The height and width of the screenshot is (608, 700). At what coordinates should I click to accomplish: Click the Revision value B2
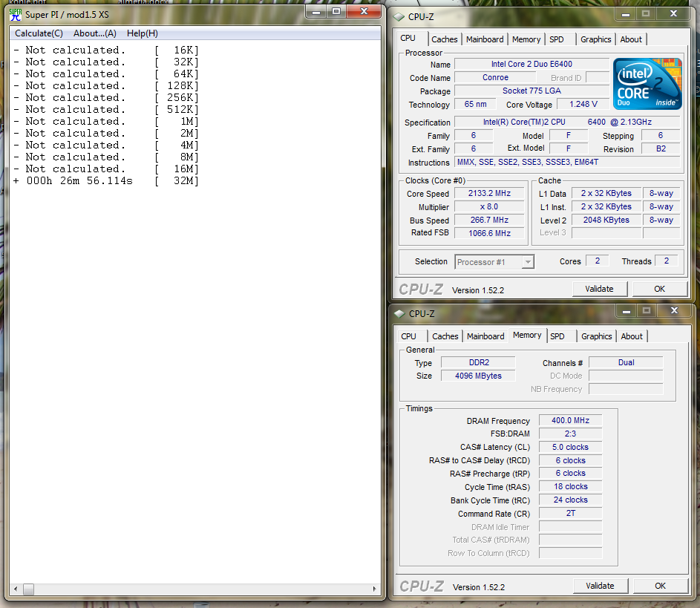(x=661, y=148)
